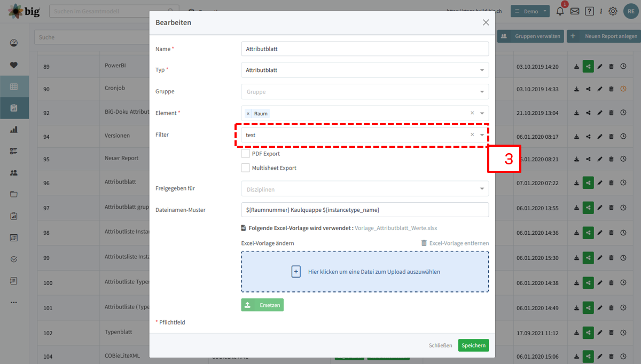Open the users group icon in the sidebar

click(14, 173)
